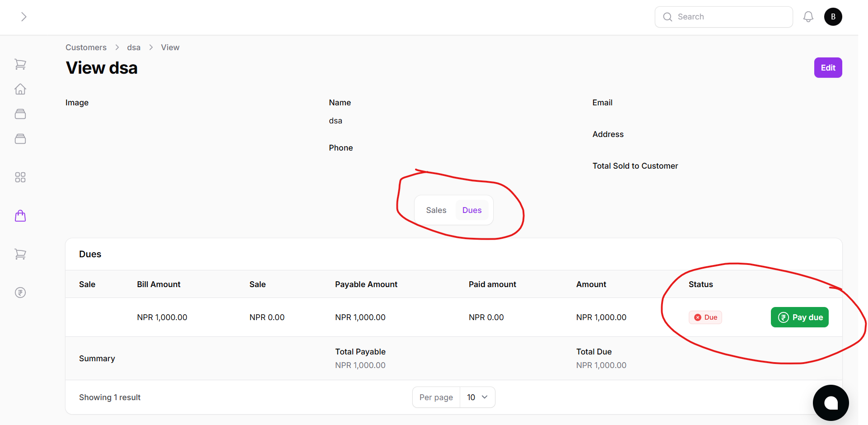Viewport: 868px width, 425px height.
Task: Click the rupee currency icon in sidebar
Action: (x=20, y=293)
